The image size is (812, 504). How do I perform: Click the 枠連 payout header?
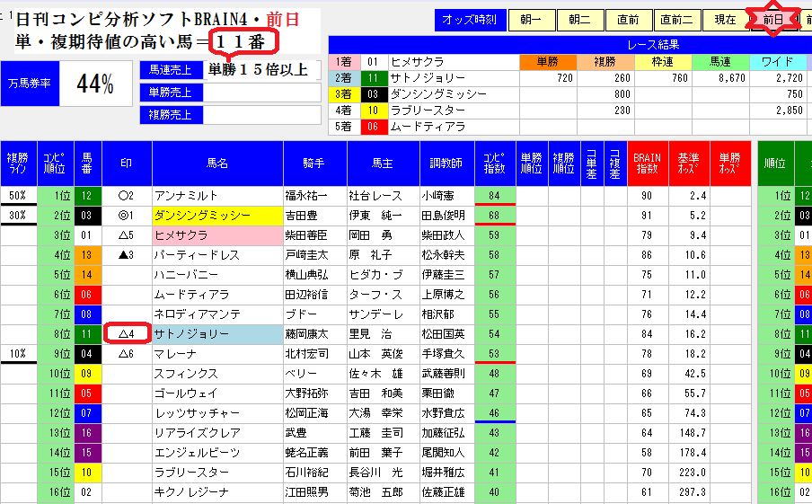tap(662, 62)
